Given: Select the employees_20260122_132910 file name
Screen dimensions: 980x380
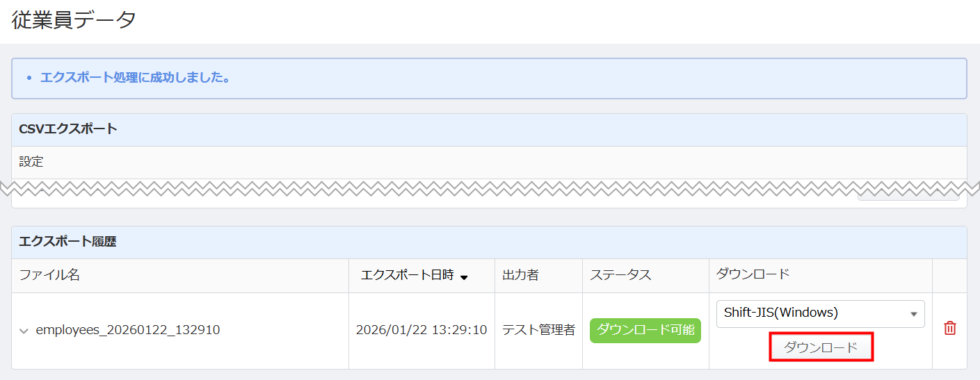Looking at the screenshot, I should click(x=128, y=330).
